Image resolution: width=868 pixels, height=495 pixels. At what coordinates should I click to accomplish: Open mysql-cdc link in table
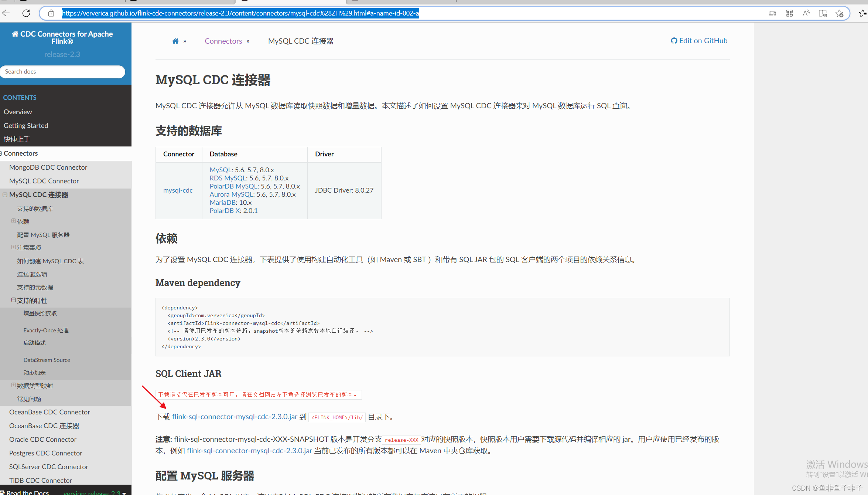tap(178, 190)
